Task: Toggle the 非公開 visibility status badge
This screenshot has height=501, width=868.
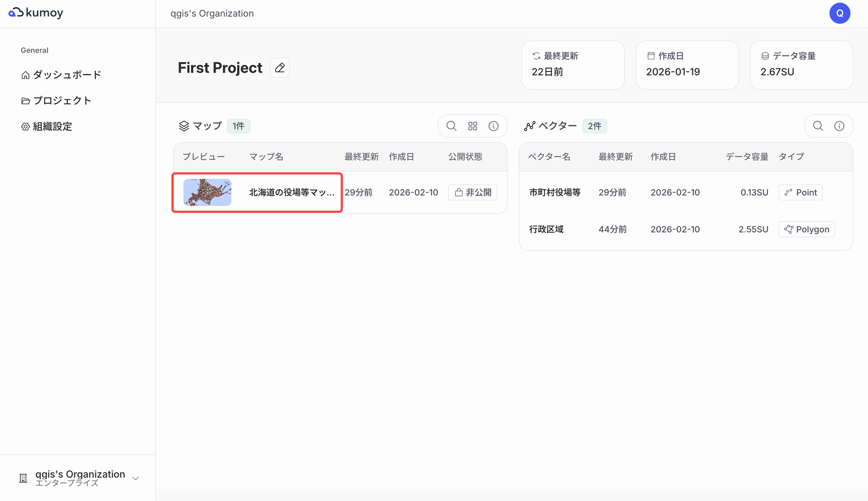Action: [x=472, y=192]
